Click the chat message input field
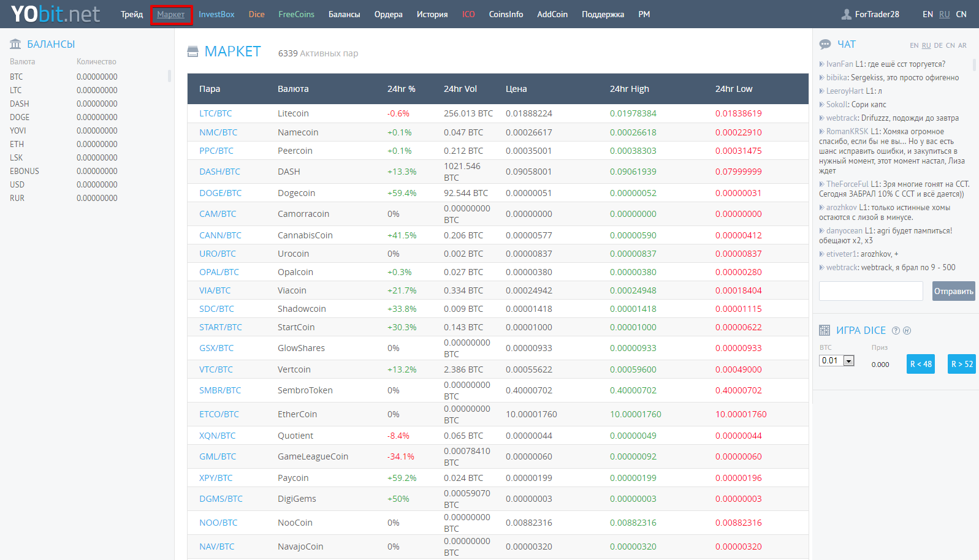The width and height of the screenshot is (979, 560). pos(871,291)
